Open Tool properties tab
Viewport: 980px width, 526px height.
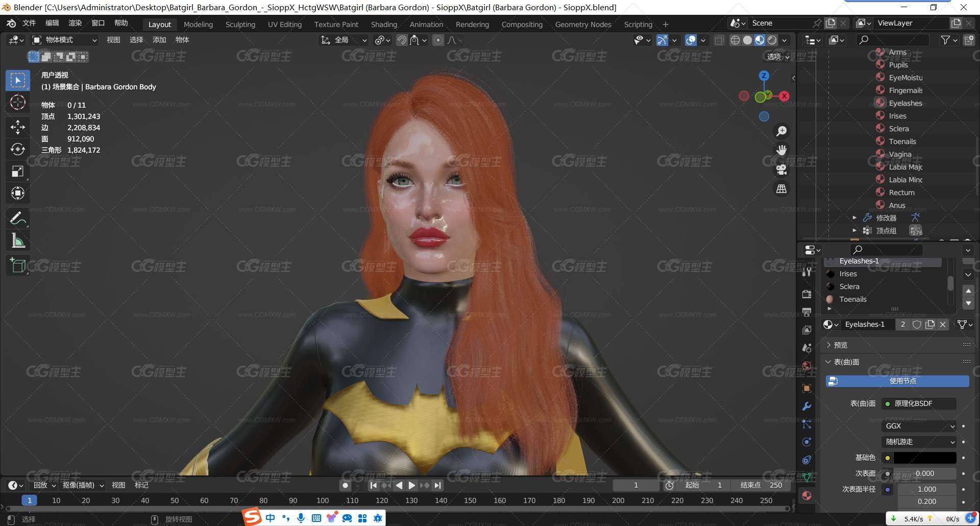(x=807, y=272)
